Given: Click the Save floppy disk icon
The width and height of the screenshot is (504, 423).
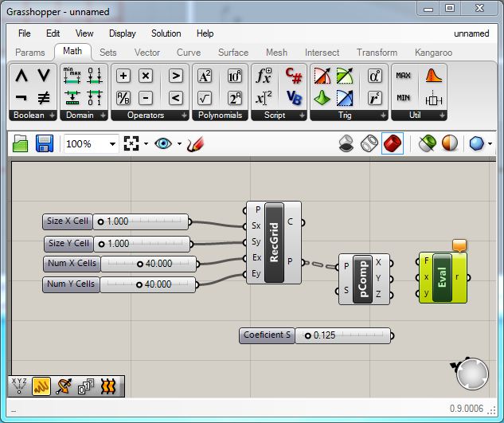Looking at the screenshot, I should click(x=45, y=143).
